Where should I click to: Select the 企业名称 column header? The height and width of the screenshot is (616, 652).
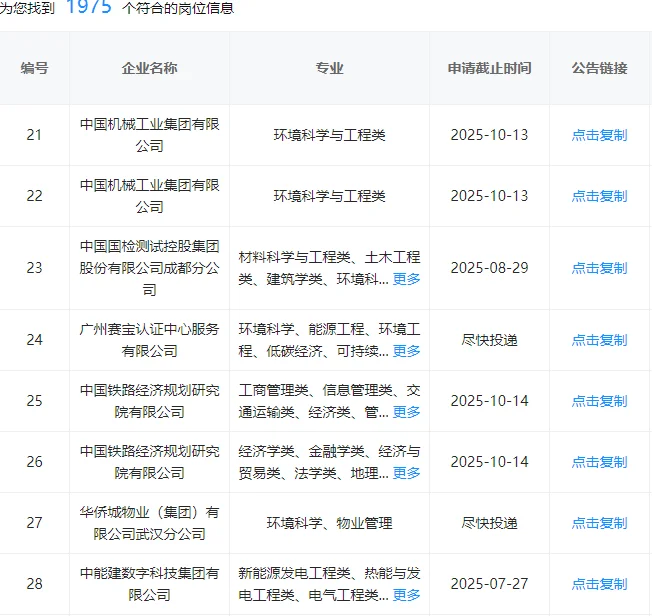[149, 68]
